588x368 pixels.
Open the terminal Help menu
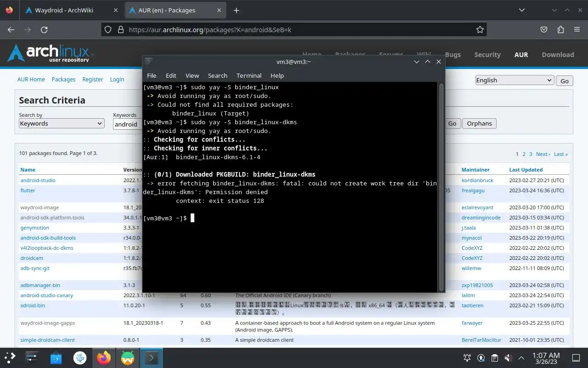277,75
